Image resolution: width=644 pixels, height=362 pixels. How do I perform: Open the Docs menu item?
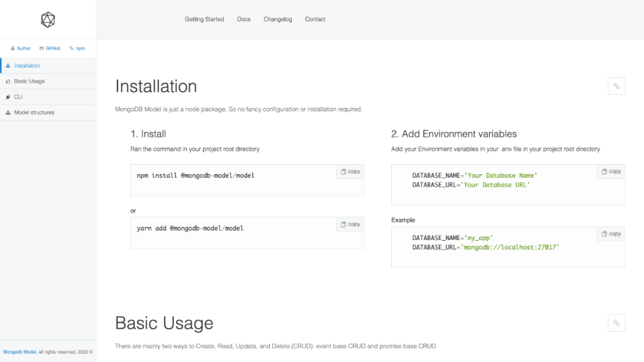coord(244,19)
